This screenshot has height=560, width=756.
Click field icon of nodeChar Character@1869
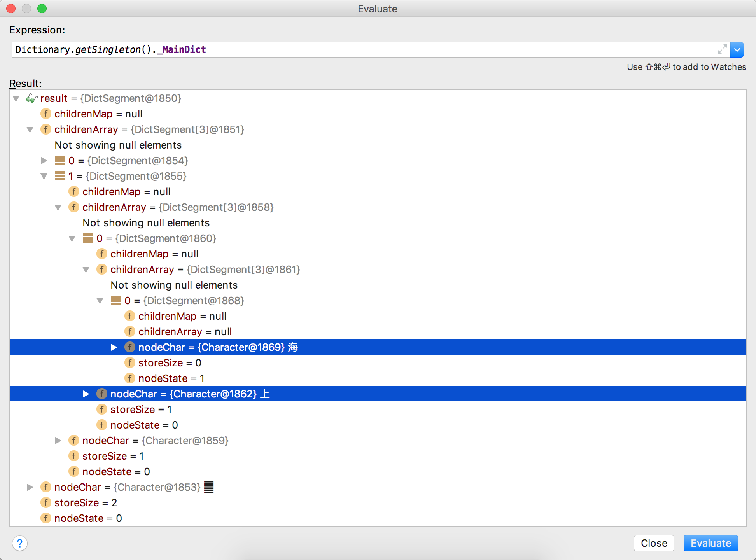coord(130,347)
